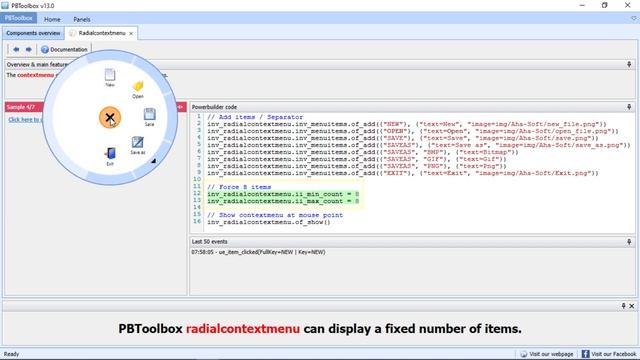This screenshot has height=360, width=640.
Task: Close the radial menu with center X button
Action: tap(110, 118)
